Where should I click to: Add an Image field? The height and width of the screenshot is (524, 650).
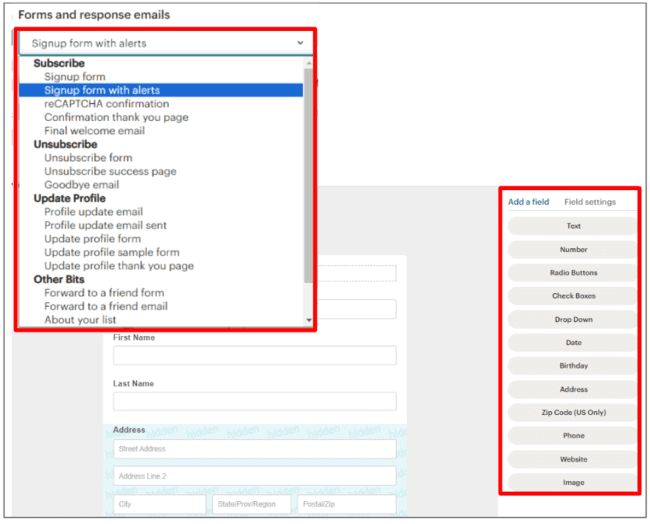[x=573, y=483]
